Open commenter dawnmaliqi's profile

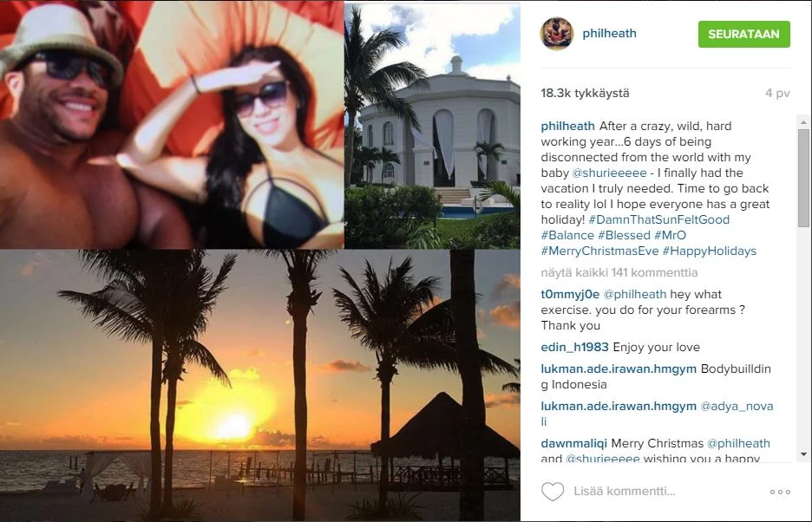pos(573,444)
